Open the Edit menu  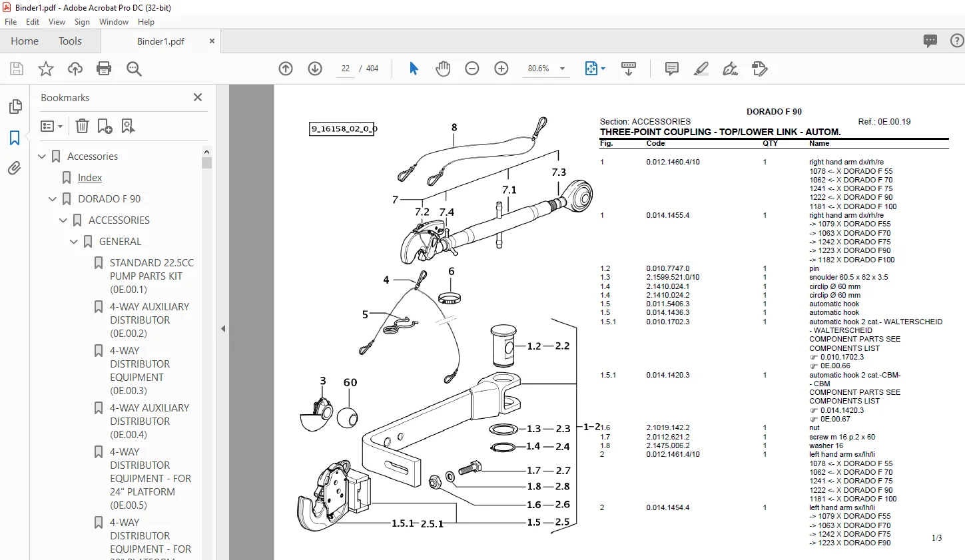coord(33,22)
